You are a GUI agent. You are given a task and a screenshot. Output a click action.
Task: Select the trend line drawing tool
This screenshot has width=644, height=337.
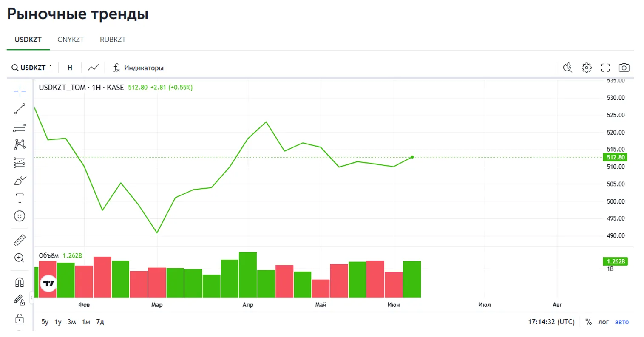coord(20,109)
